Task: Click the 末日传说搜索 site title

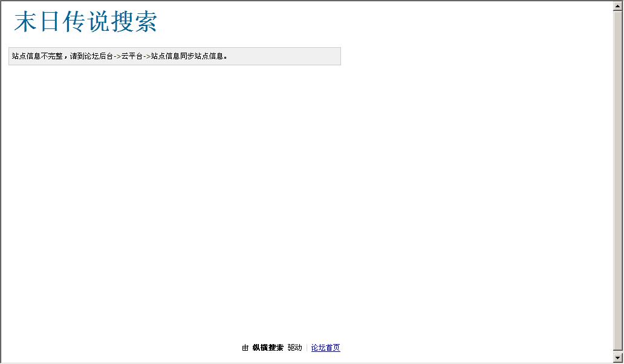Action: pos(86,22)
